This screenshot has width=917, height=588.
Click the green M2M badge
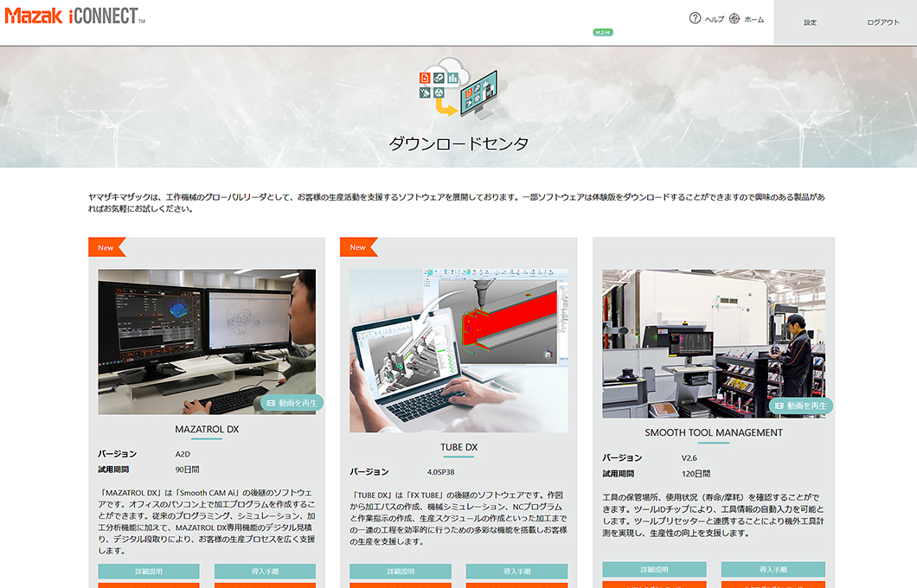(x=602, y=32)
